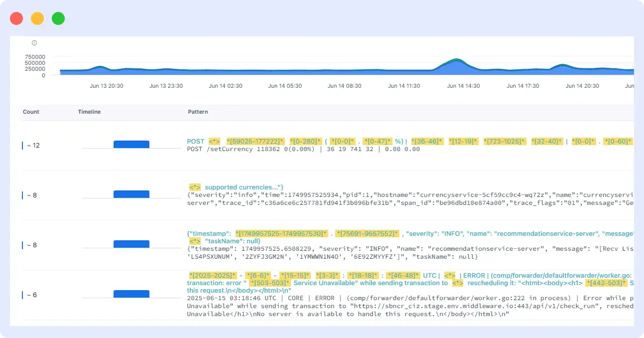The width and height of the screenshot is (644, 338).
Task: Click the timeline bar for the ~12 pattern
Action: [131, 144]
